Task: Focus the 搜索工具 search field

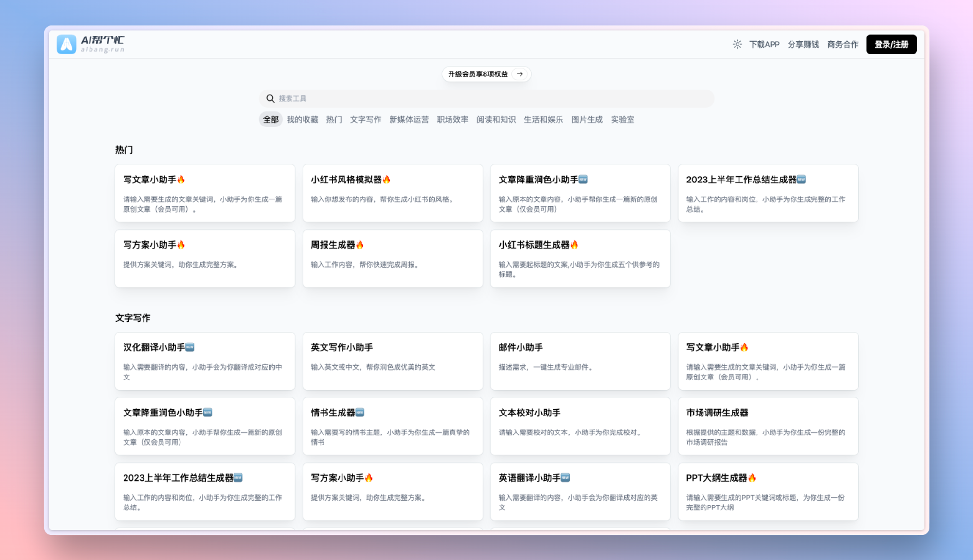Action: [486, 99]
